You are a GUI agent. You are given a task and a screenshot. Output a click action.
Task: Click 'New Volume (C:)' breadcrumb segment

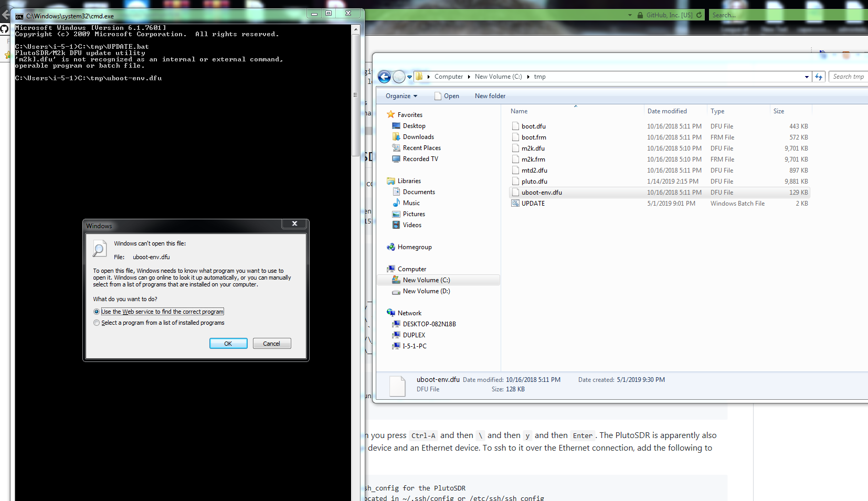[499, 77]
